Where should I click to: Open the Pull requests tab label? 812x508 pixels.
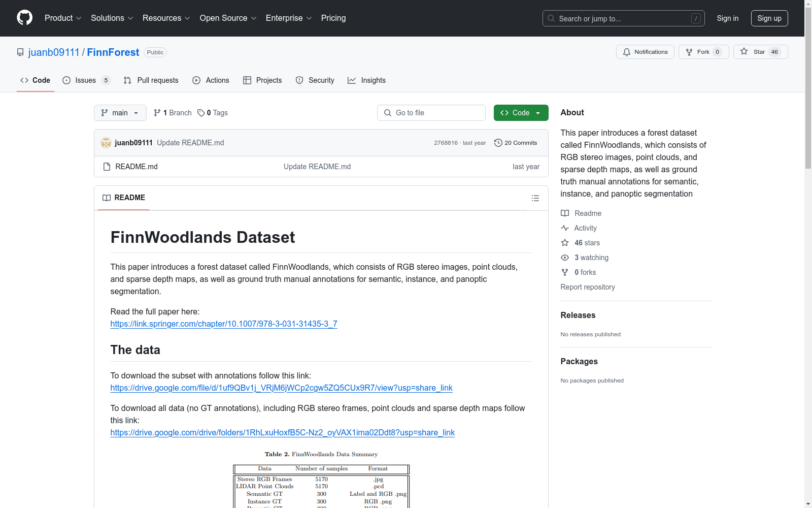(158, 80)
